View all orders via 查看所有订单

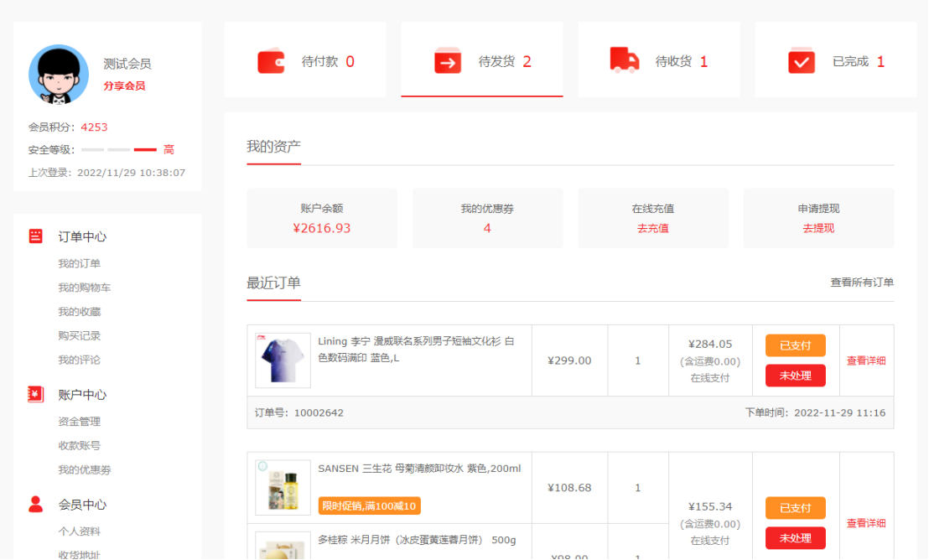(x=862, y=283)
